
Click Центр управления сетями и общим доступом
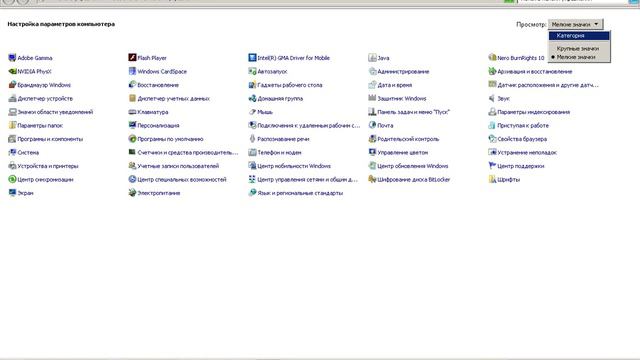[307, 179]
